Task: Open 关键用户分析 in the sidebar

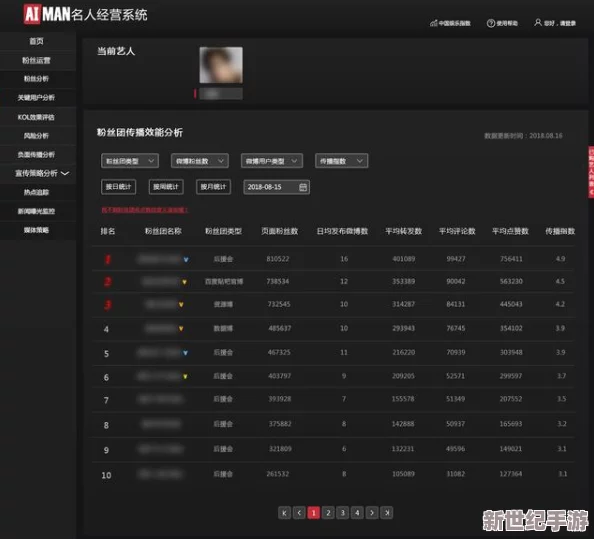Action: pos(36,98)
